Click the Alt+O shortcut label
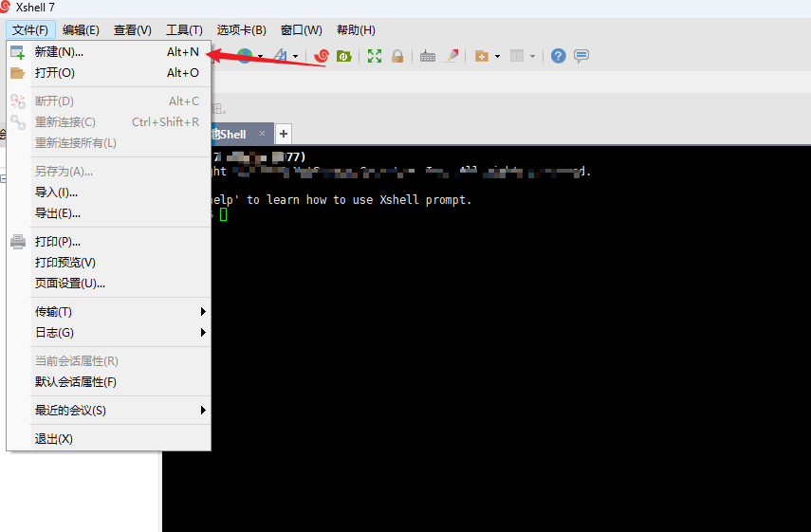Screen dimensions: 811x532 click(182, 73)
